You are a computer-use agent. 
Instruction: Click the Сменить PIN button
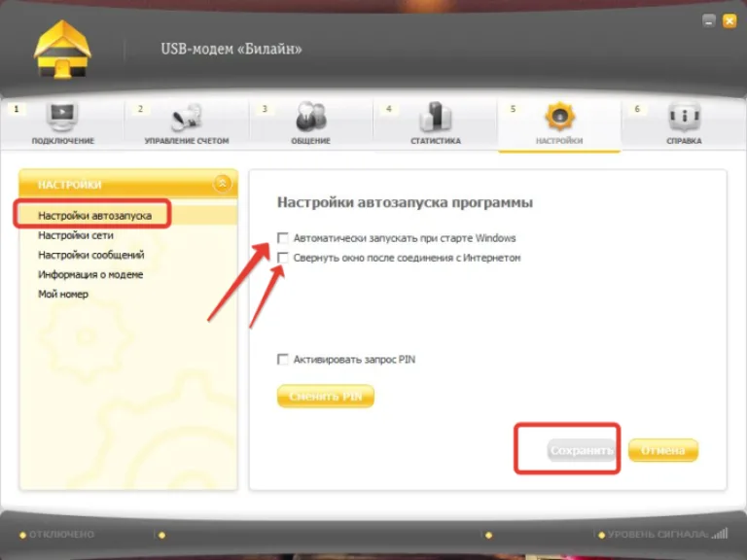[x=326, y=397]
